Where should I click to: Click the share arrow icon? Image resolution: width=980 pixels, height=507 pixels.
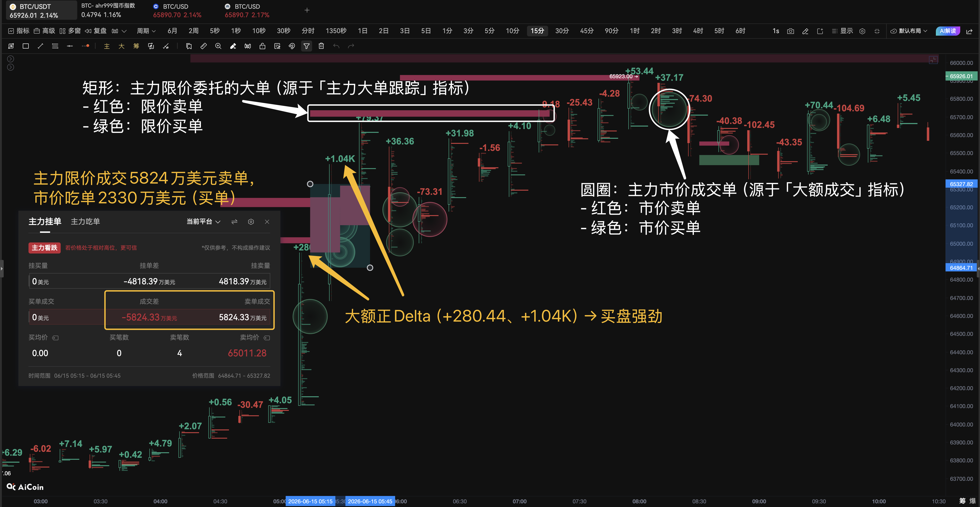tap(969, 31)
